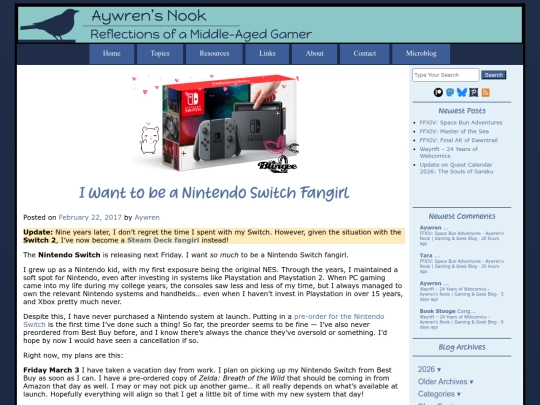Click the Newest Comments heading
Image resolution: width=540 pixels, height=405 pixels.
tap(462, 216)
